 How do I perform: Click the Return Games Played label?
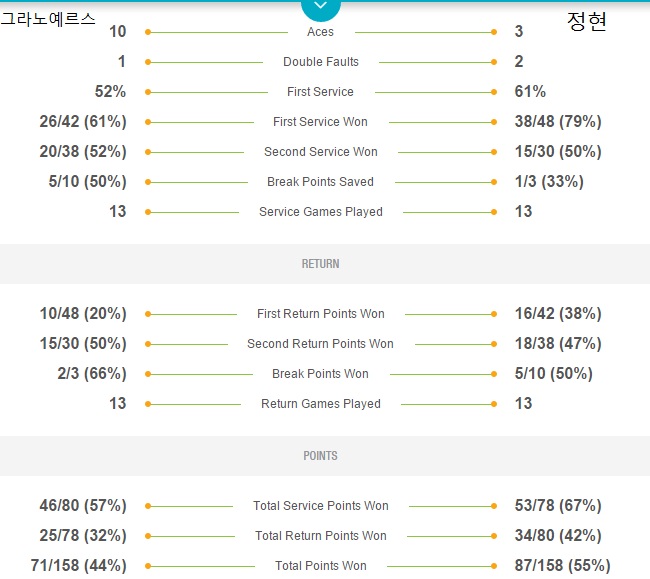pos(321,404)
